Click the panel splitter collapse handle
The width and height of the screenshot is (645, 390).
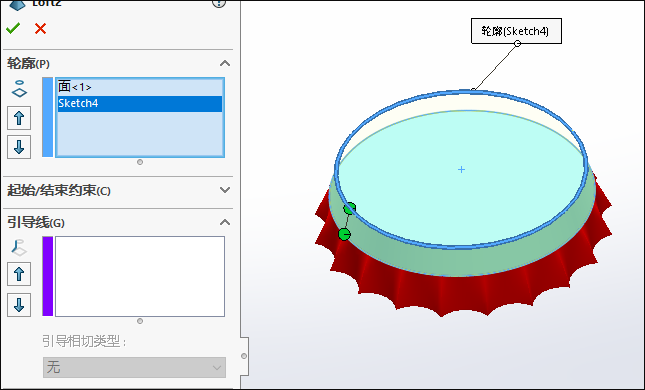244,356
